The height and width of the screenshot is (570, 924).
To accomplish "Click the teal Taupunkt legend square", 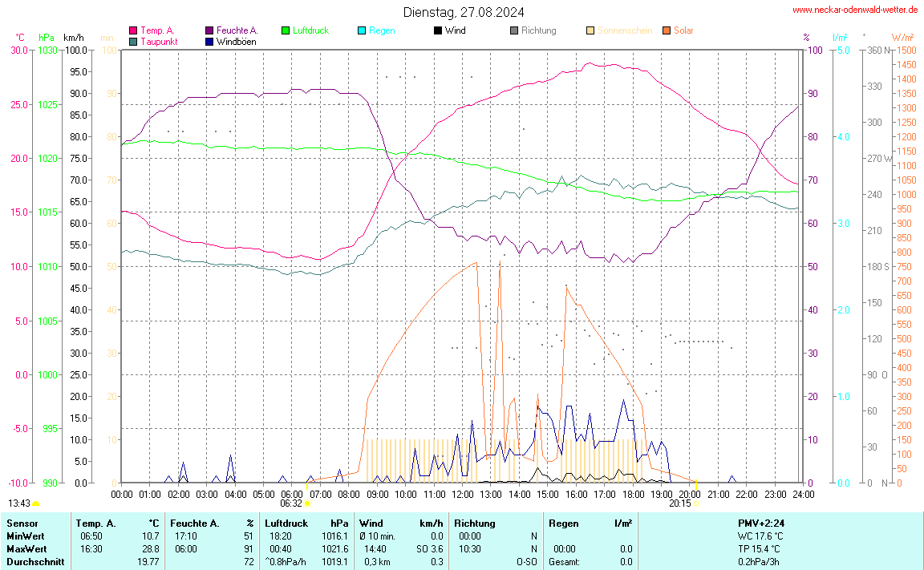I will pyautogui.click(x=133, y=41).
